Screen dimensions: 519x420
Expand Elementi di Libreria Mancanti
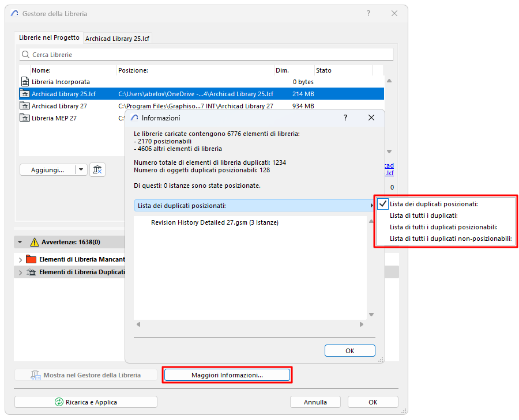[x=21, y=260]
